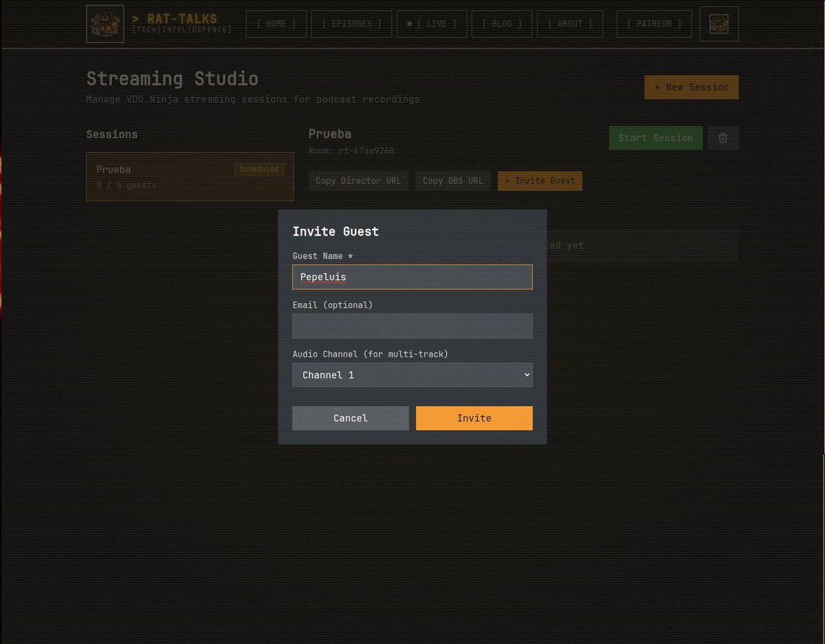
Task: Focus the Guest Name input field
Action: click(x=412, y=277)
